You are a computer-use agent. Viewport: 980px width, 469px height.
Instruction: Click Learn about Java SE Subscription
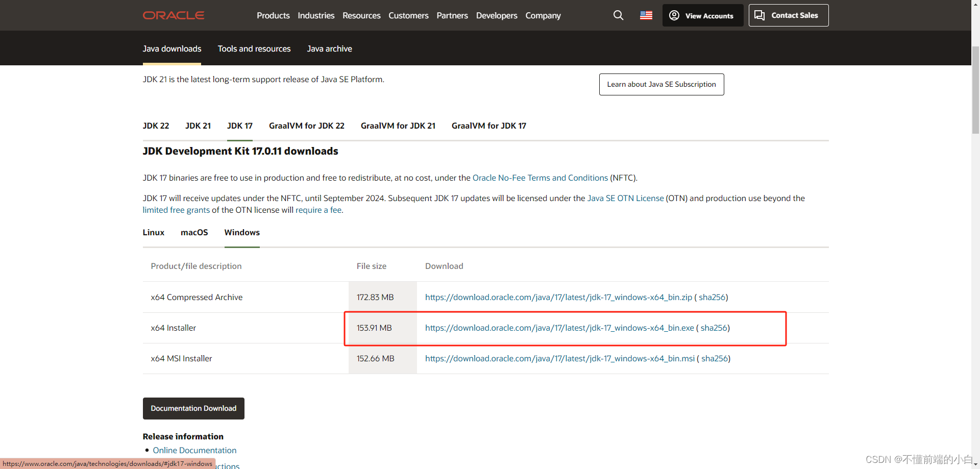point(661,84)
